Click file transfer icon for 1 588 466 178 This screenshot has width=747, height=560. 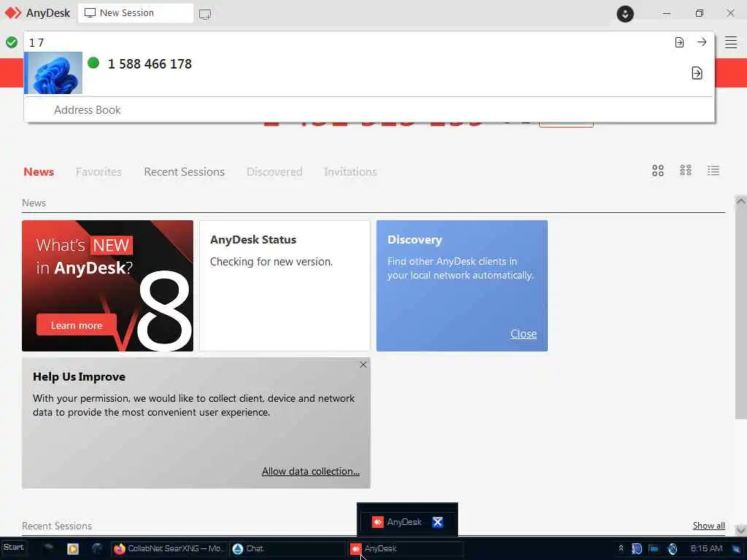point(697,73)
